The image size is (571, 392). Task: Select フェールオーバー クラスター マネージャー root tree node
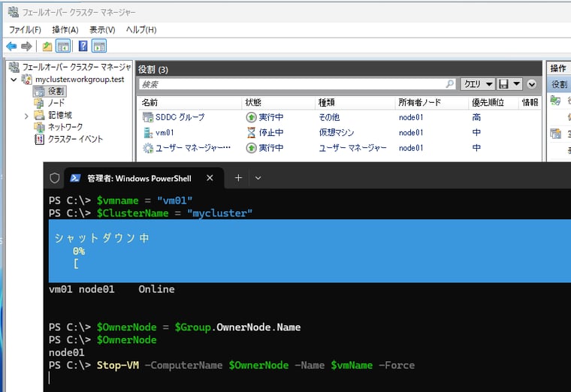(77, 67)
